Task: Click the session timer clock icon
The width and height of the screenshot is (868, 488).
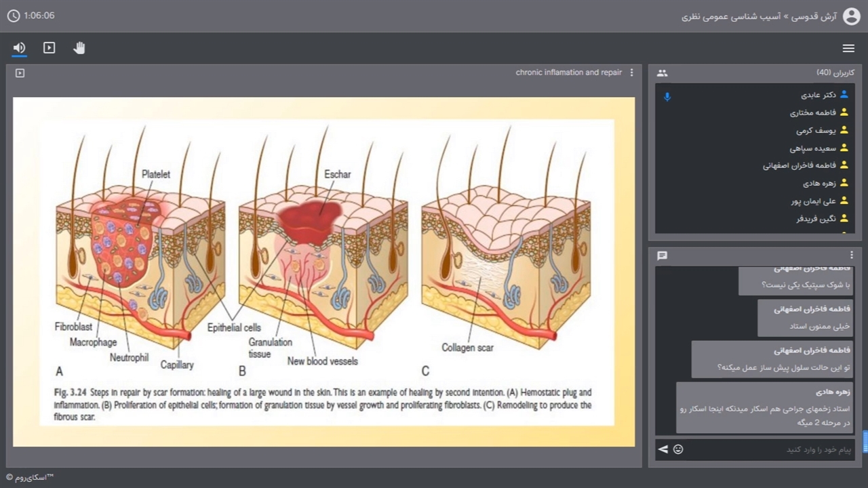Action: point(14,16)
